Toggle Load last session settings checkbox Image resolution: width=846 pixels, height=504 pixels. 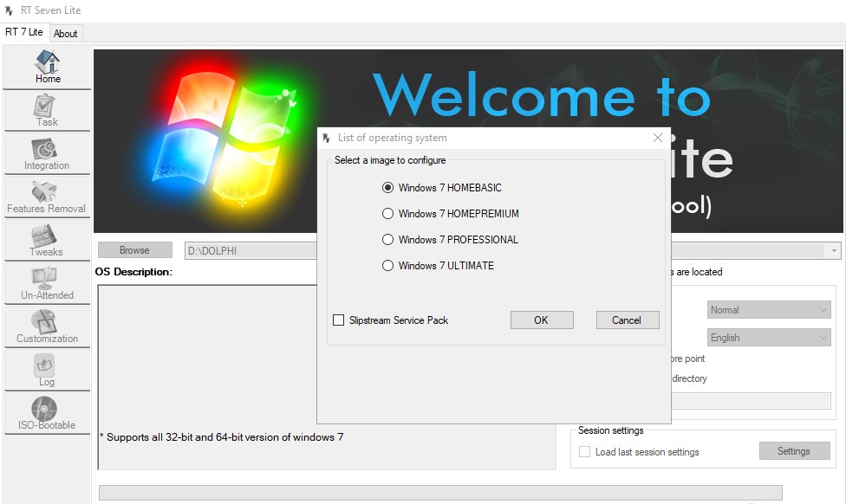point(584,452)
